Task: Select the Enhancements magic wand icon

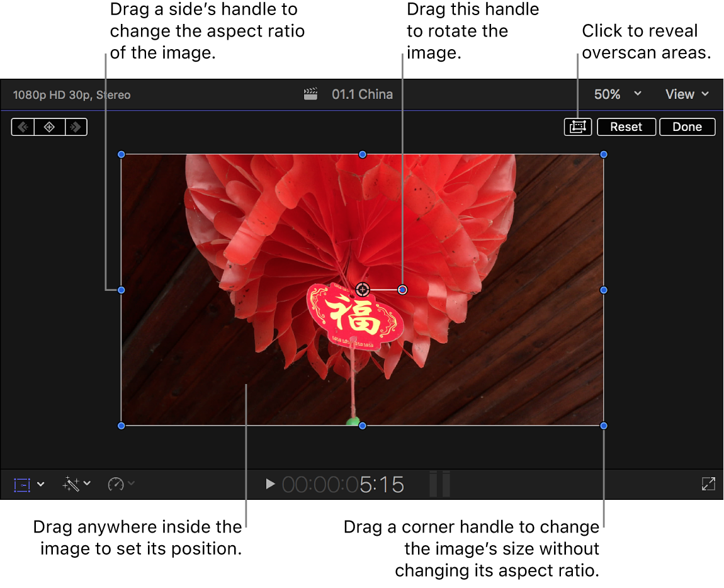Action: 71,484
